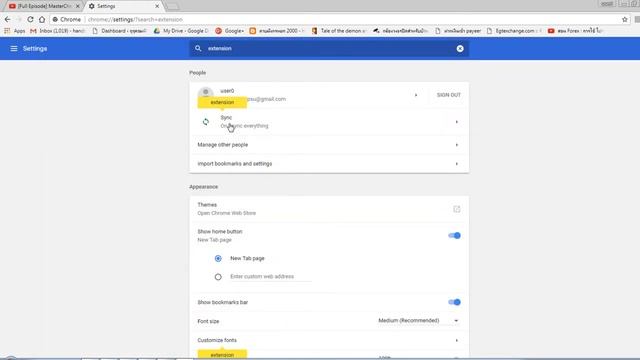Click the Manage other people label
Viewport: 640px width, 360px height.
pyautogui.click(x=222, y=145)
